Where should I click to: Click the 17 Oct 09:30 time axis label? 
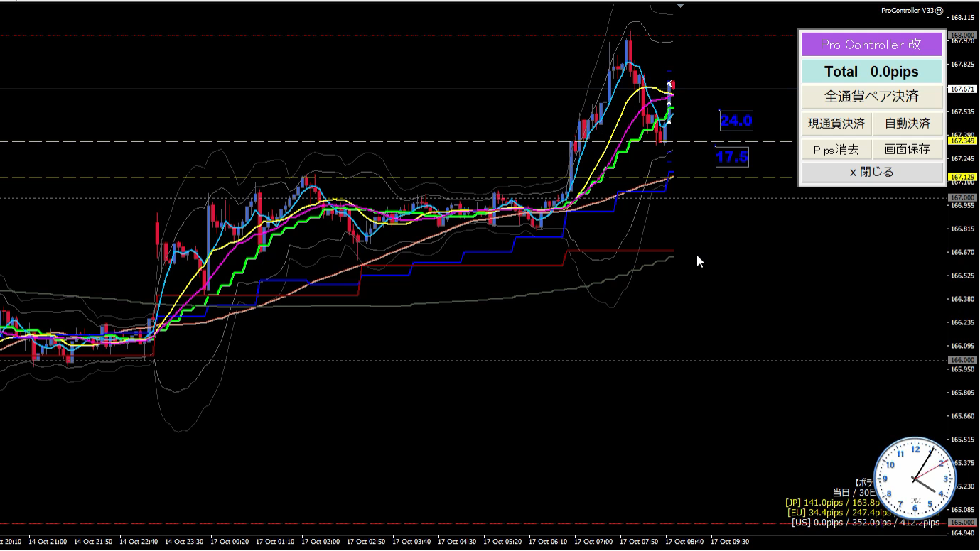coord(730,542)
